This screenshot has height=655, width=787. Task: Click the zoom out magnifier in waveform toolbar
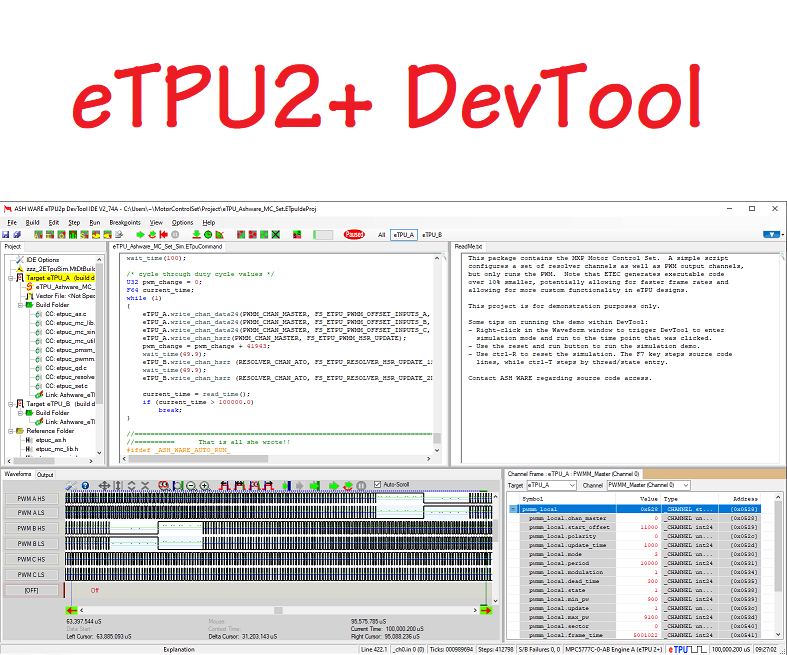pyautogui.click(x=190, y=485)
